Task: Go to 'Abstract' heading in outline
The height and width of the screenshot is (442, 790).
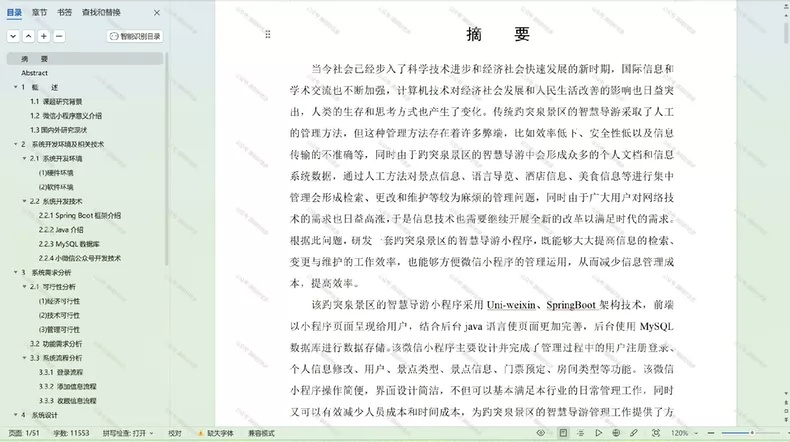Action: pos(34,73)
